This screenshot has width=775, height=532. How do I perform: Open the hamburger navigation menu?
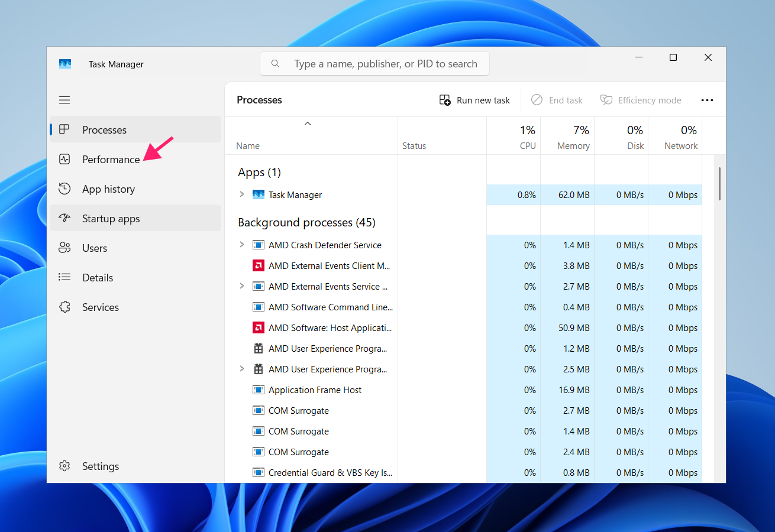(64, 100)
